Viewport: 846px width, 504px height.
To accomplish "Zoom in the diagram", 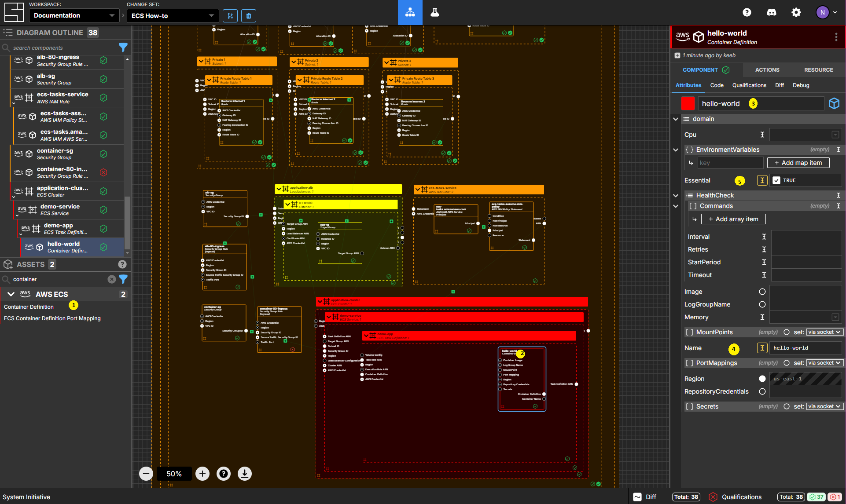I will click(x=202, y=474).
